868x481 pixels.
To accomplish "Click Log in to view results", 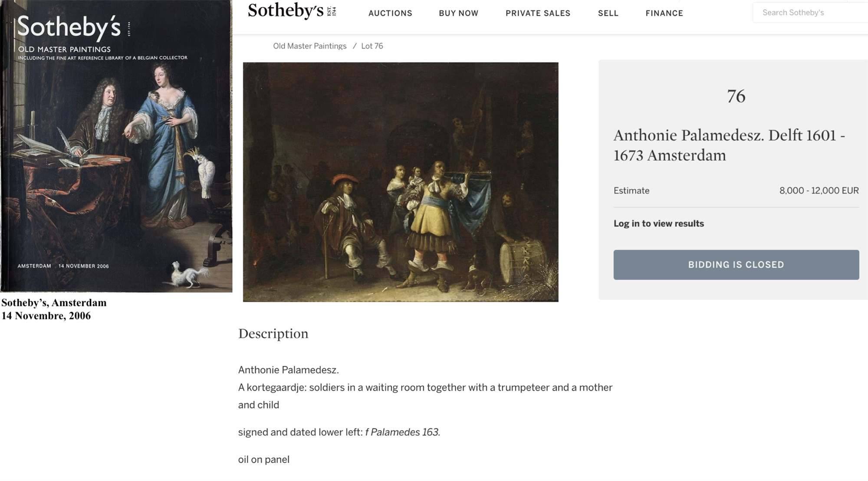I will pos(658,224).
